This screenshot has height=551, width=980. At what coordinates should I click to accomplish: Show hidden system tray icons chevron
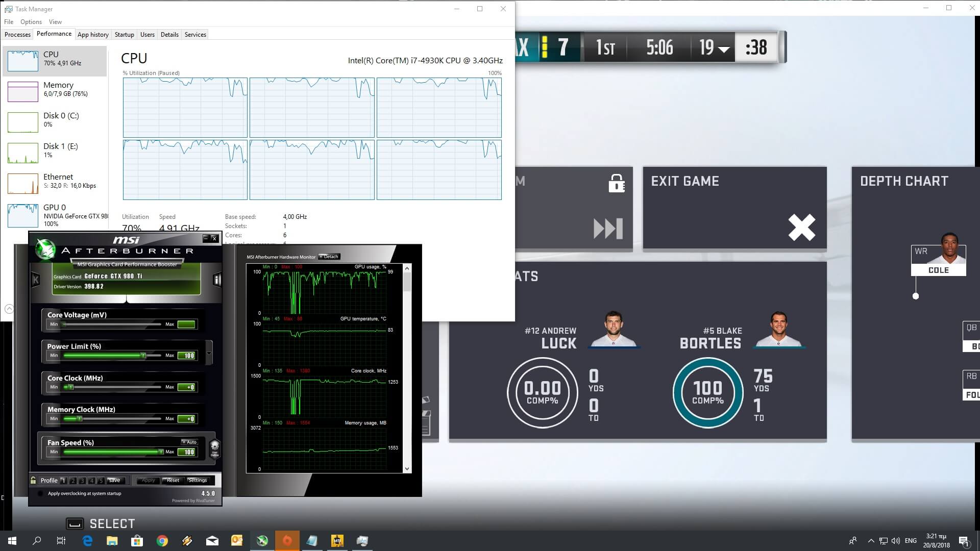[871, 541]
